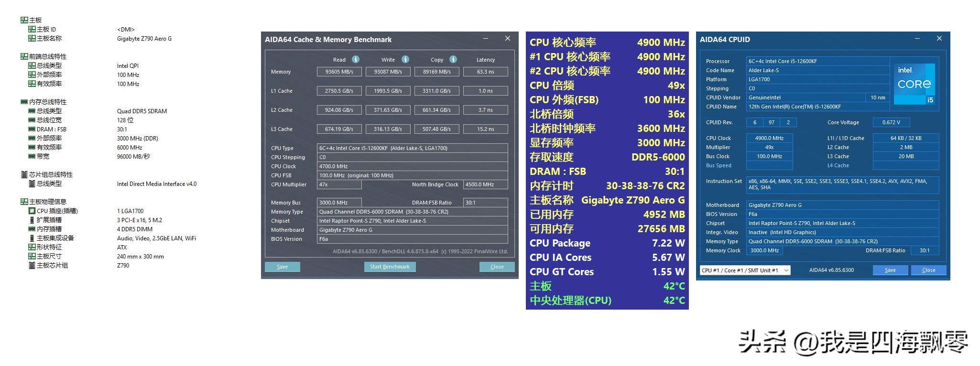The width and height of the screenshot is (980, 366).
Task: Click 3 PCI-E x16, 5 M.2 value
Action: tap(140, 220)
